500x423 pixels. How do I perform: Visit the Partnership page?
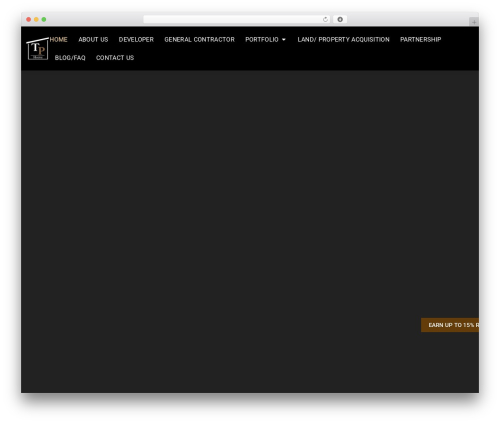click(421, 39)
